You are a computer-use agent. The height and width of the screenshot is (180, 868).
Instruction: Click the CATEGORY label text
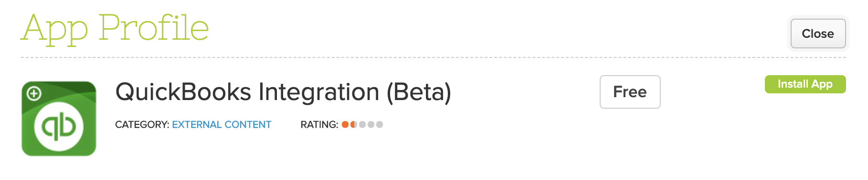pyautogui.click(x=142, y=124)
